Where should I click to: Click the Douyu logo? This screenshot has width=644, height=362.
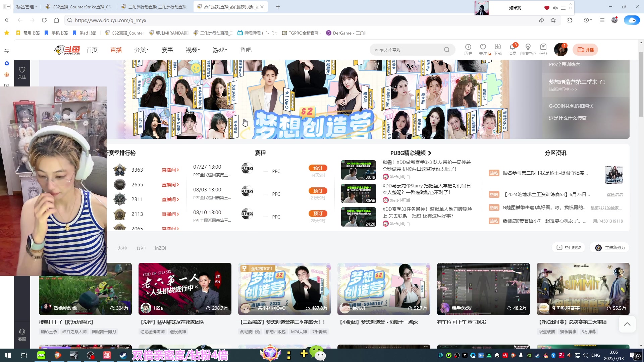[67, 50]
